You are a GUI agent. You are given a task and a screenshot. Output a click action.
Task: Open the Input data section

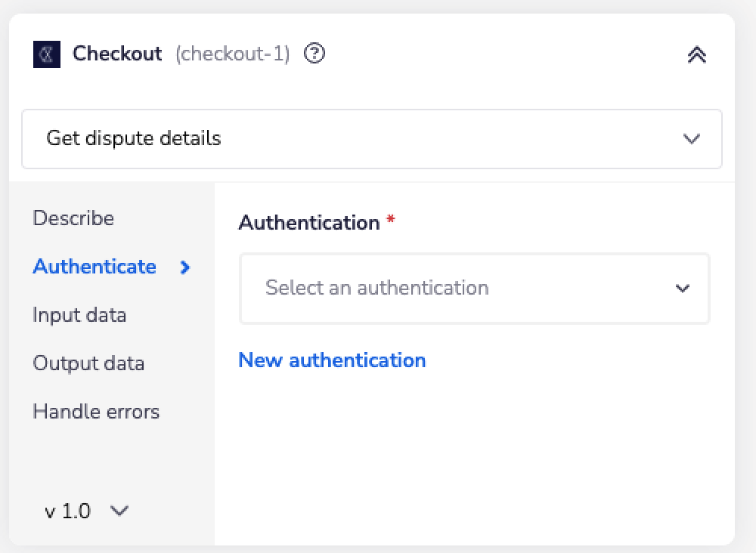pyautogui.click(x=79, y=315)
